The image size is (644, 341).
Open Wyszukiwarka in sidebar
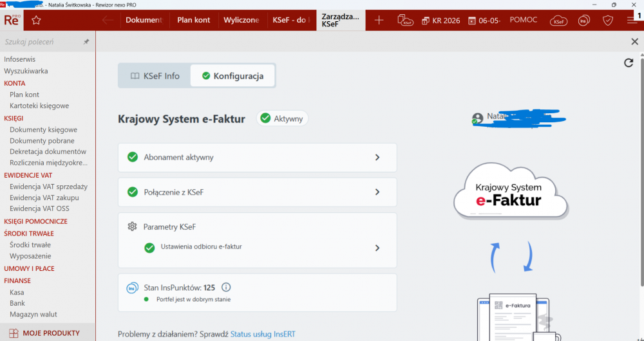click(26, 71)
